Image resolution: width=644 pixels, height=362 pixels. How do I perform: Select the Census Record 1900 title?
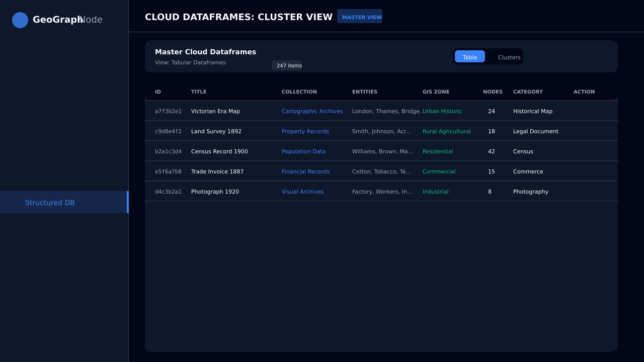click(219, 151)
